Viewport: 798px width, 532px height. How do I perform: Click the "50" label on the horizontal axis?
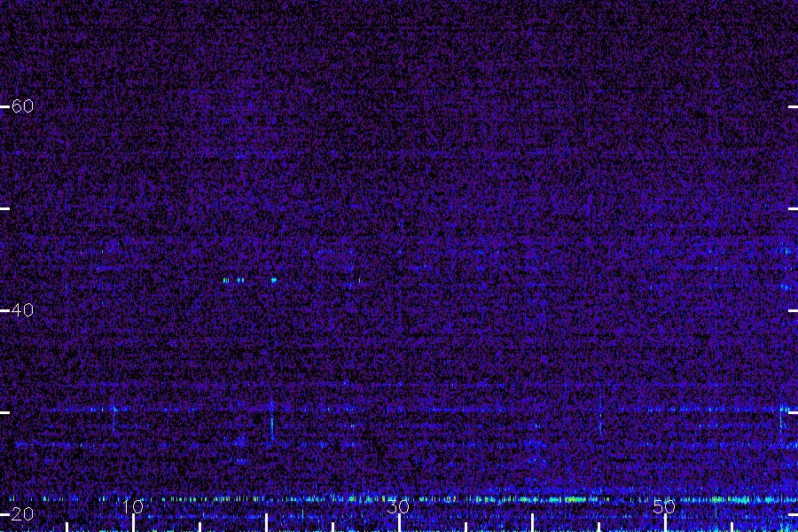pos(664,506)
